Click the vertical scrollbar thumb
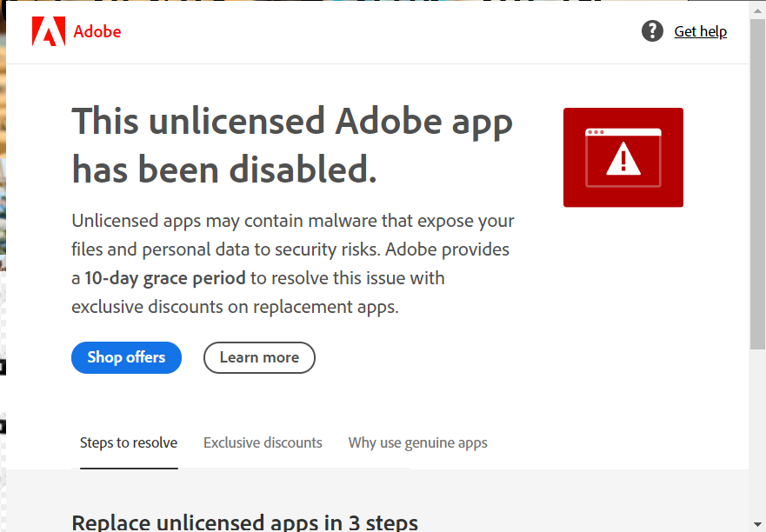The width and height of the screenshot is (766, 532). pyautogui.click(x=757, y=184)
